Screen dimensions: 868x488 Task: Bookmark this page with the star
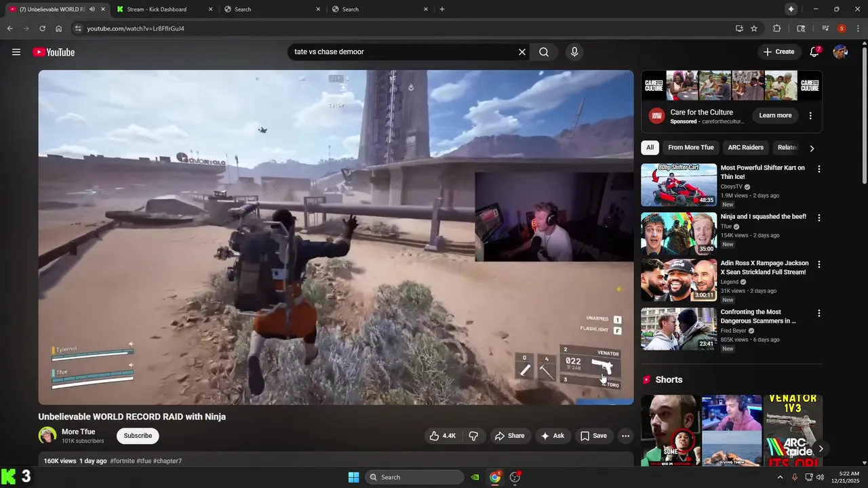coord(754,28)
